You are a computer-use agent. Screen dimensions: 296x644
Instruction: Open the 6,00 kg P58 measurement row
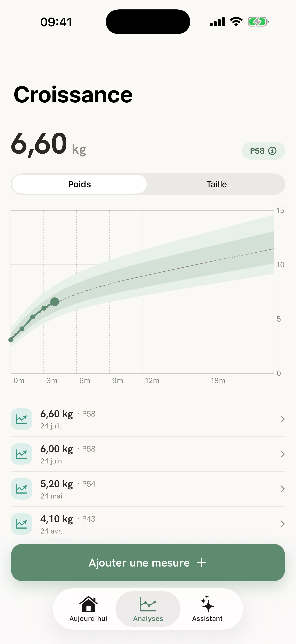point(148,454)
